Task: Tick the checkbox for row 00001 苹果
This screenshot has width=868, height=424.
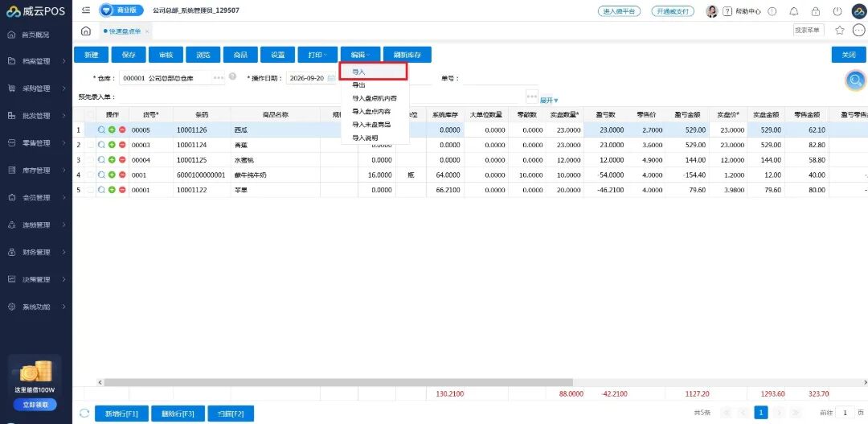Action: coord(91,190)
